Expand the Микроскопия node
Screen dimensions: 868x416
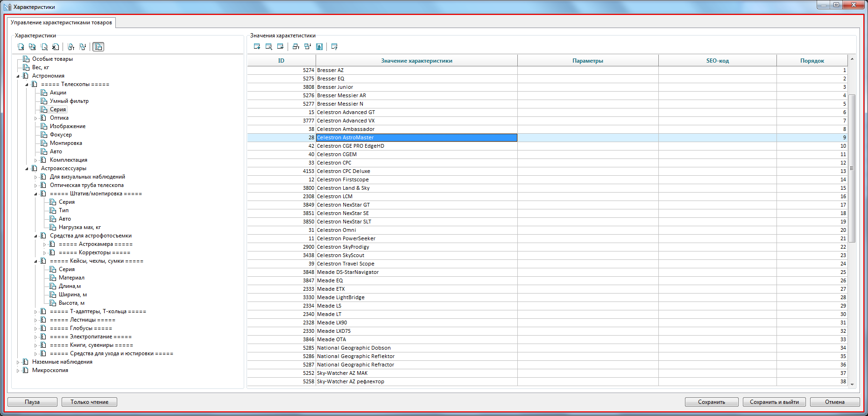pos(18,371)
